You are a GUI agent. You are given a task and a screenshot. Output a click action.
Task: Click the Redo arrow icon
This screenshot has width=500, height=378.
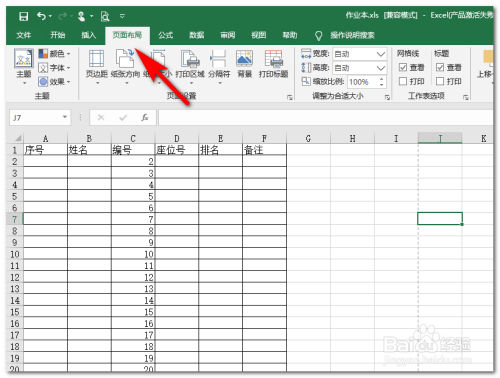tap(62, 16)
